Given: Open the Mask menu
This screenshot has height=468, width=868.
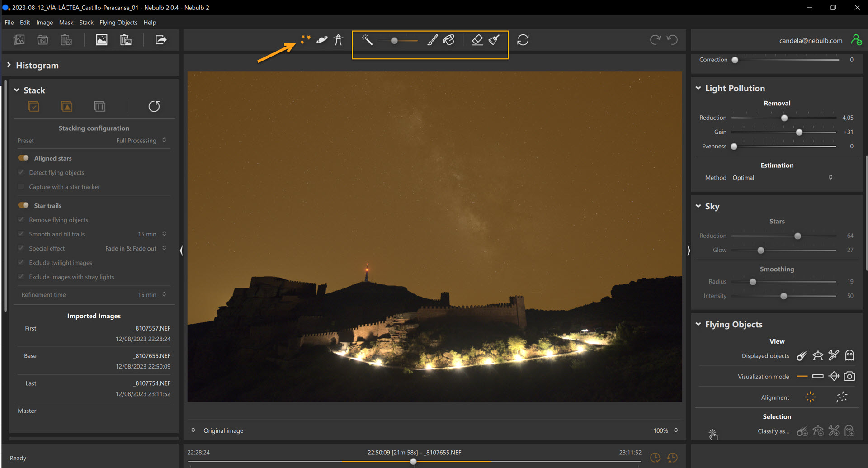Looking at the screenshot, I should point(66,23).
